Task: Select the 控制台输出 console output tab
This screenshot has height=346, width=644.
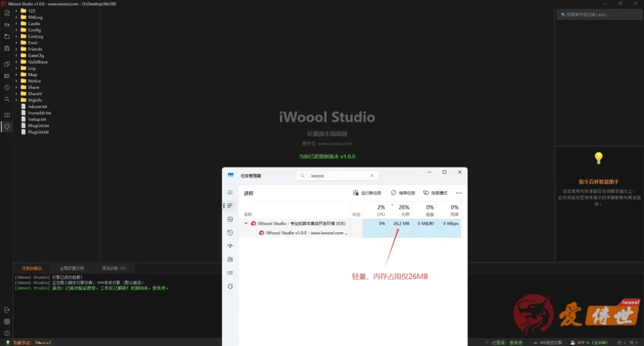Action: coord(32,269)
